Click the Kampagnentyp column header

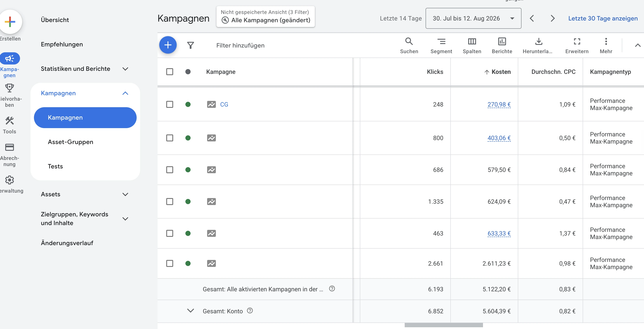(610, 72)
